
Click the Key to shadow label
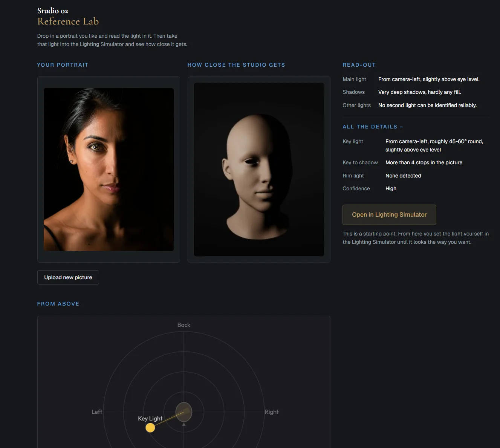[360, 162]
